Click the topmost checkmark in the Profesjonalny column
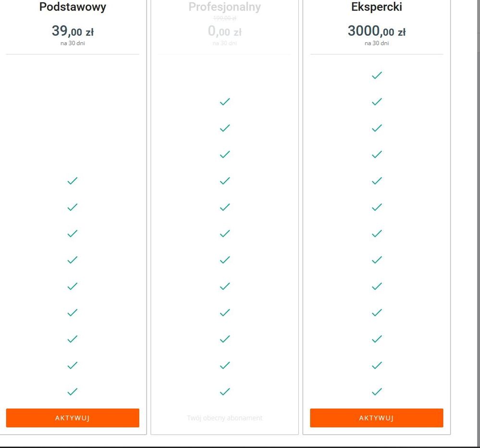This screenshot has width=480, height=448. 225,101
